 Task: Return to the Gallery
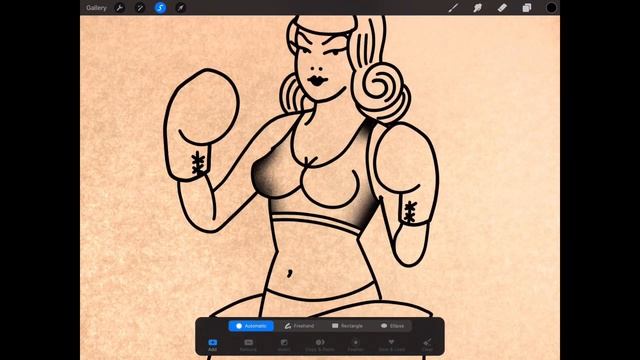coord(96,8)
